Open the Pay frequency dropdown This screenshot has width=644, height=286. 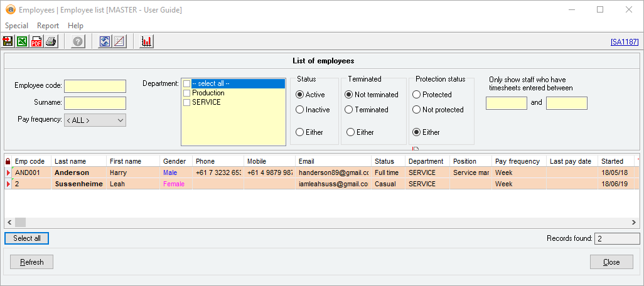point(95,120)
